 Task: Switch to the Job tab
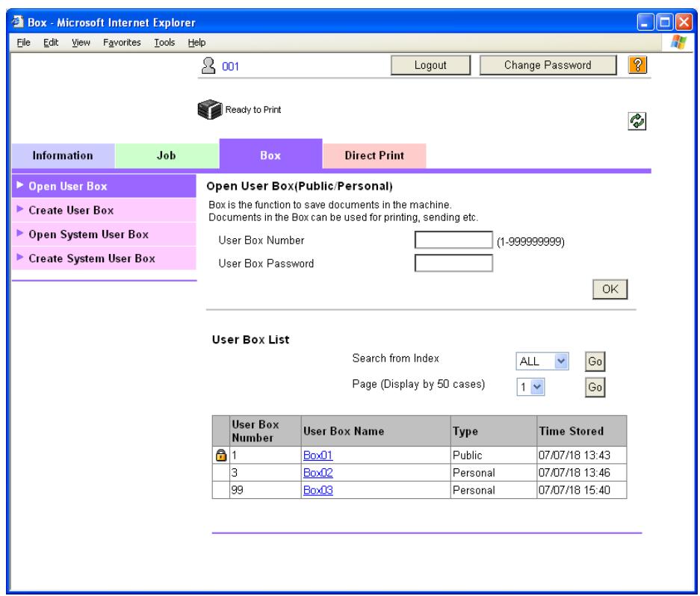click(x=167, y=156)
